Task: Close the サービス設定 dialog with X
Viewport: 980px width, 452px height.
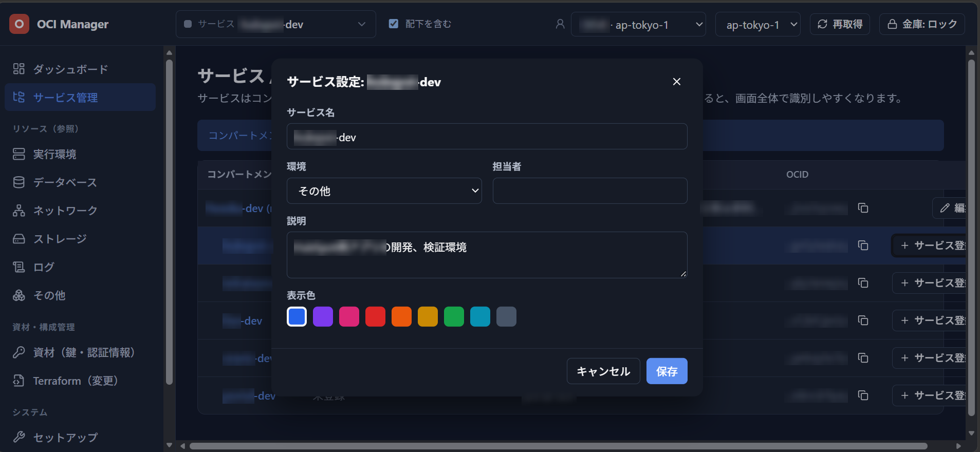Action: pyautogui.click(x=677, y=82)
